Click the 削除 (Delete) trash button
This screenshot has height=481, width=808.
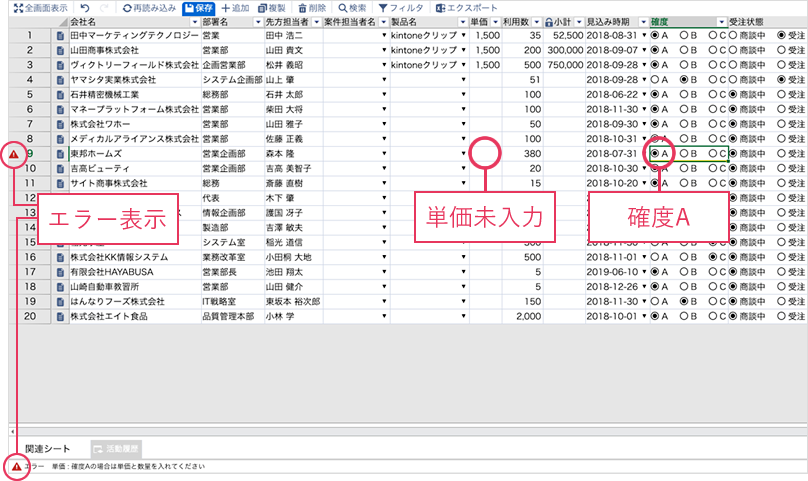312,7
